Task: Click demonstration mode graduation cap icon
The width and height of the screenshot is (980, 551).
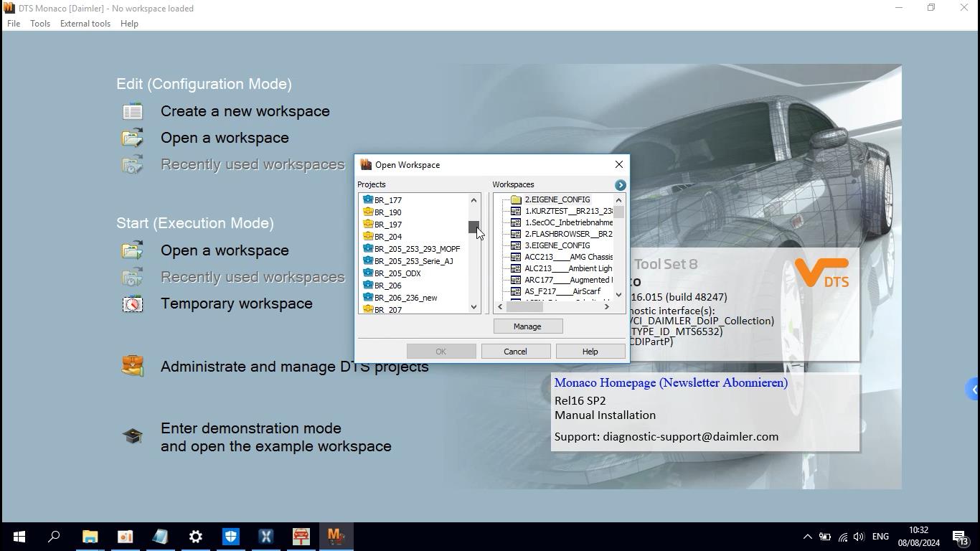Action: [133, 436]
